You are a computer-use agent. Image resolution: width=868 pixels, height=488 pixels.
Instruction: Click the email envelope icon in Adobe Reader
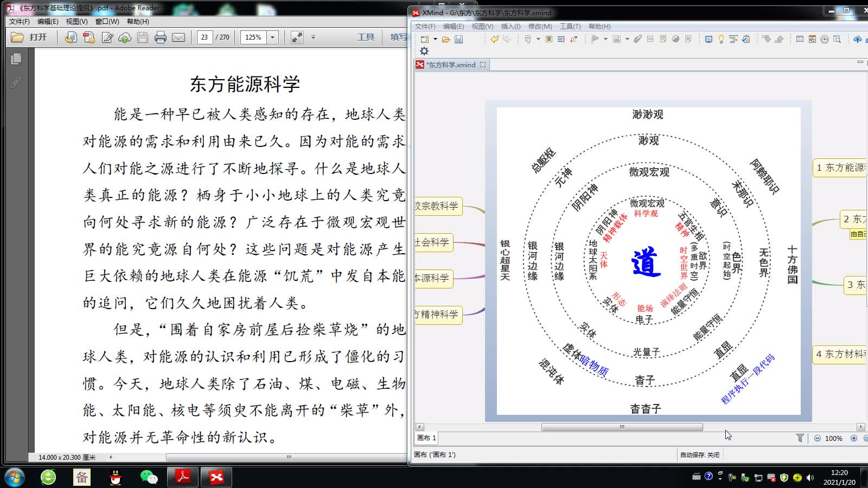178,37
